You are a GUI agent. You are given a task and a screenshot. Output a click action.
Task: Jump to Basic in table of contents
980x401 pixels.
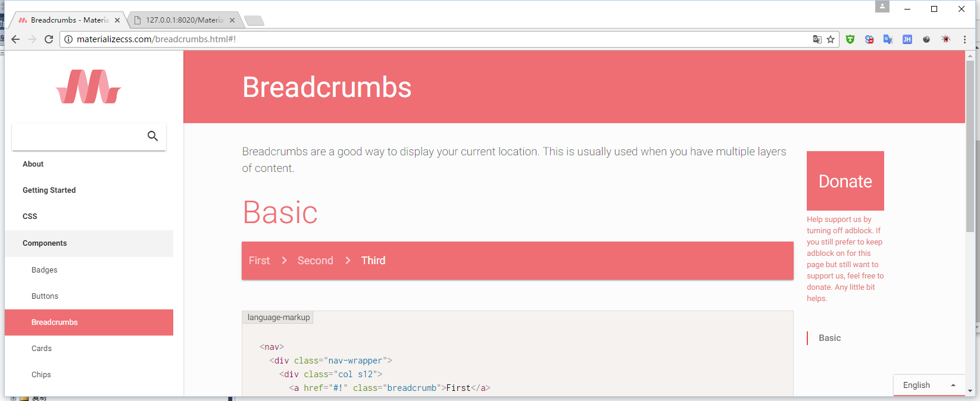click(x=829, y=338)
